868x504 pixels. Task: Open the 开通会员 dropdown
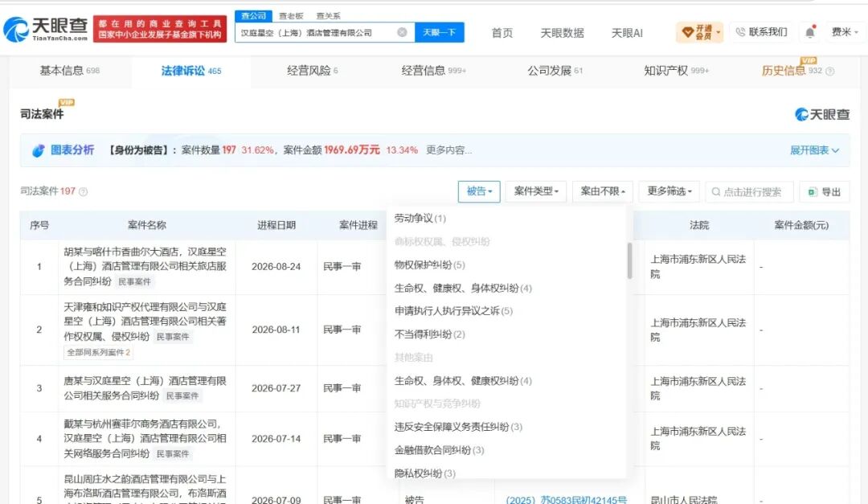(700, 32)
